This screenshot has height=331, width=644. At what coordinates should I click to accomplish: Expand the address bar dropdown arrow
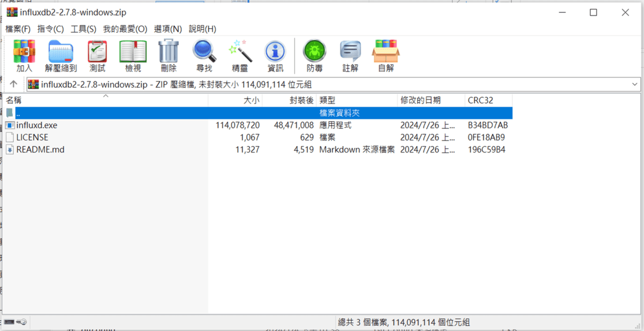pyautogui.click(x=635, y=84)
